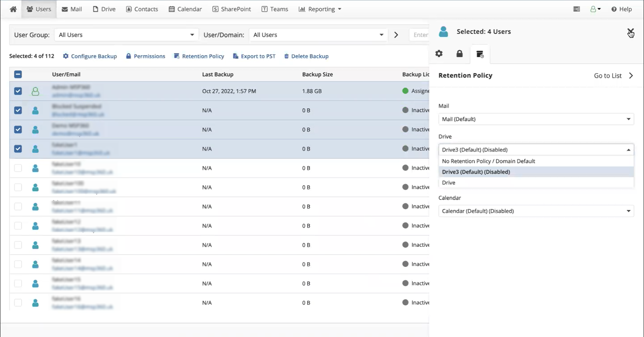Click the user icon in third row
Viewport: 644px width, 337px height.
coord(35,129)
